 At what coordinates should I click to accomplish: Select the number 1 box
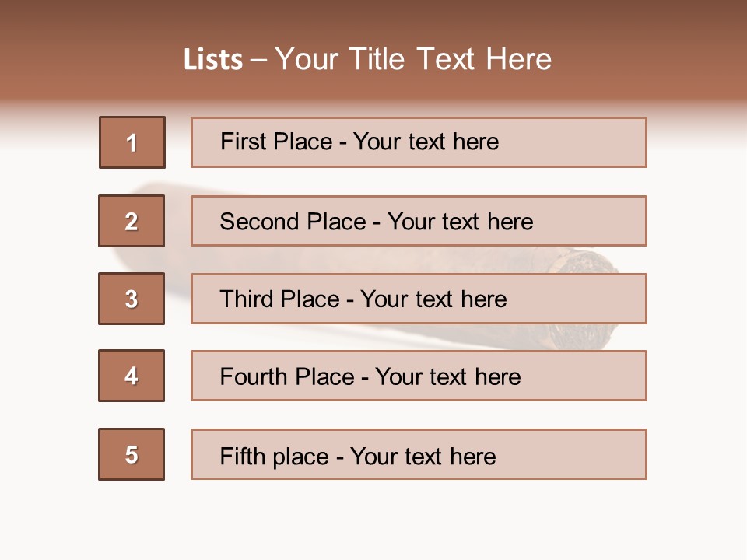[x=132, y=142]
